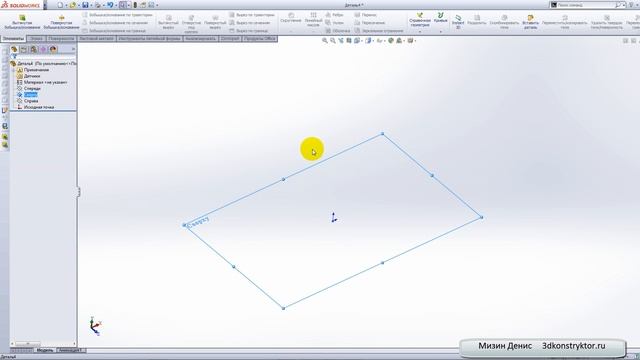Click the Zoom to Fit magnifier icon
This screenshot has width=640, height=360.
325,41
